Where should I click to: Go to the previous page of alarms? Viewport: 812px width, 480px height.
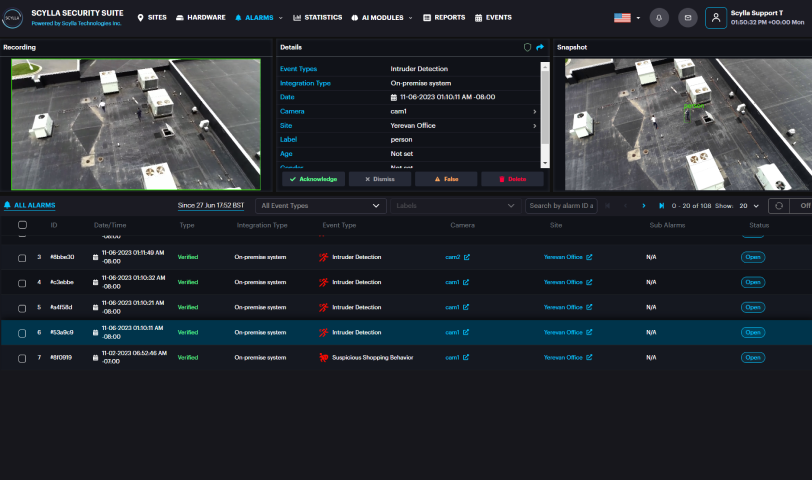(626, 206)
